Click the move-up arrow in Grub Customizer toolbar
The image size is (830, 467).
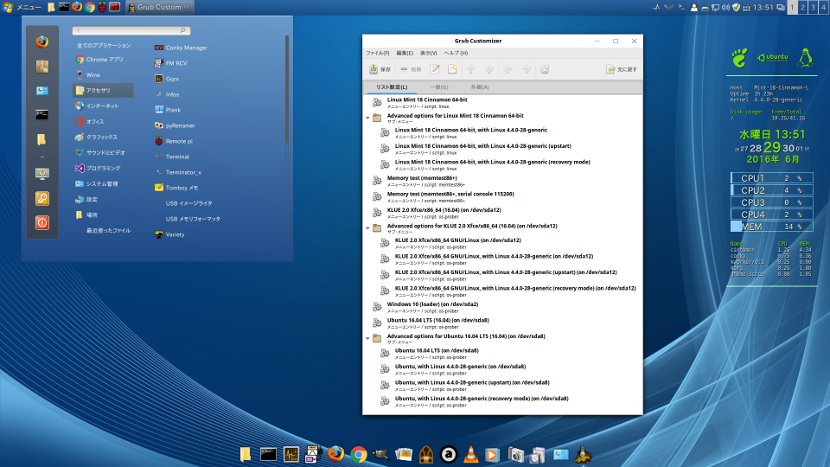click(x=471, y=69)
